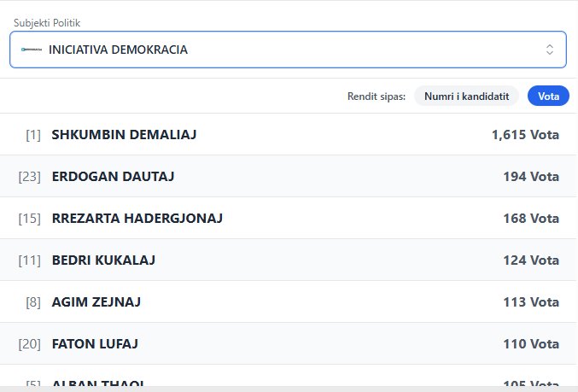Open the INICIATIVA DEMOKRACIA combo box
Viewport: 578px width, 392px height.
click(x=288, y=50)
